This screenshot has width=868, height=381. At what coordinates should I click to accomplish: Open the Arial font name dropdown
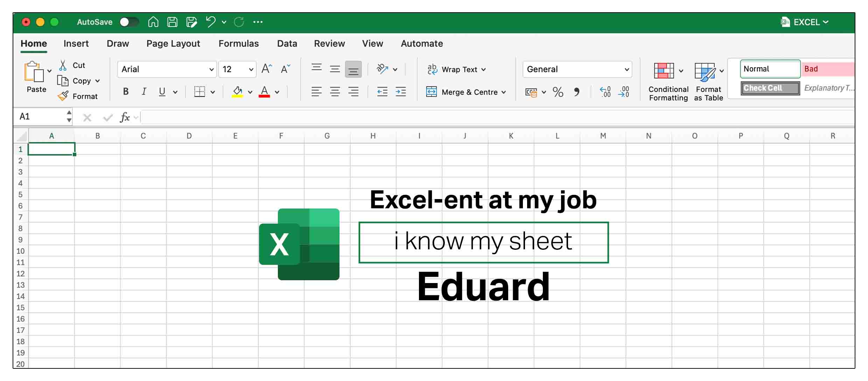(211, 69)
